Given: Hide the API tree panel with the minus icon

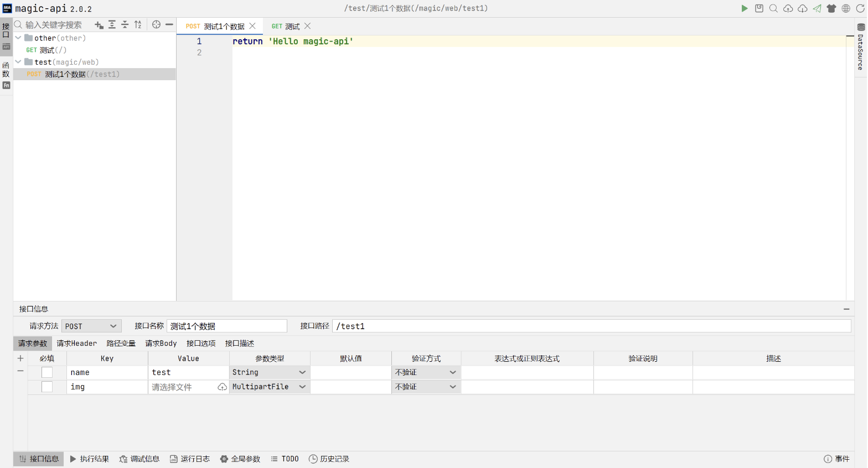Looking at the screenshot, I should point(169,25).
